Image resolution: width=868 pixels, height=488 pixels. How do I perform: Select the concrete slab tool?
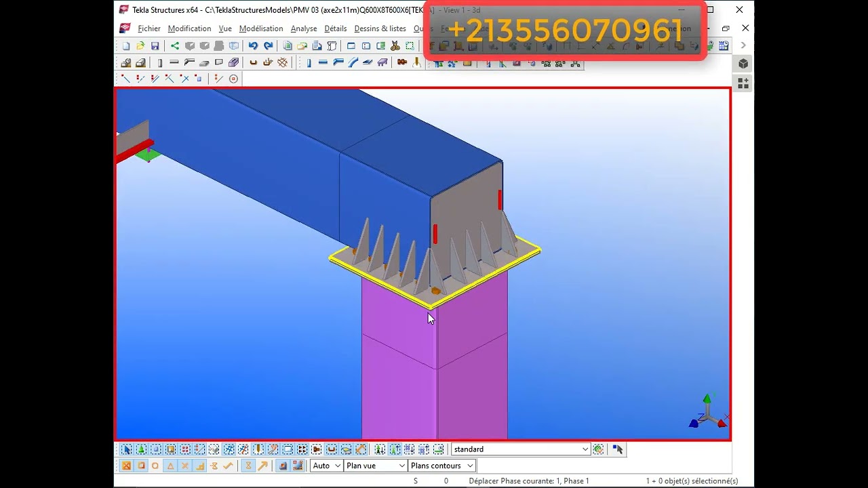pyautogui.click(x=204, y=62)
